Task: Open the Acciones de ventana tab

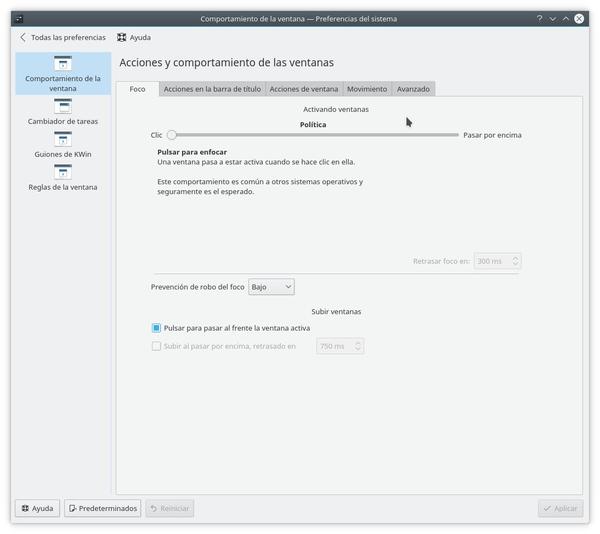Action: pyautogui.click(x=304, y=89)
